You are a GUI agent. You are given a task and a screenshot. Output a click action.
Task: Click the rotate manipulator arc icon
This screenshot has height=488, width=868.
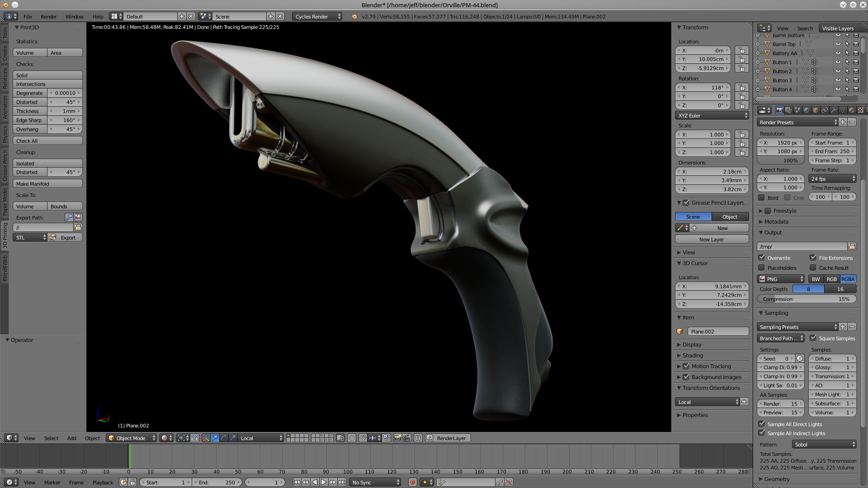tap(224, 438)
